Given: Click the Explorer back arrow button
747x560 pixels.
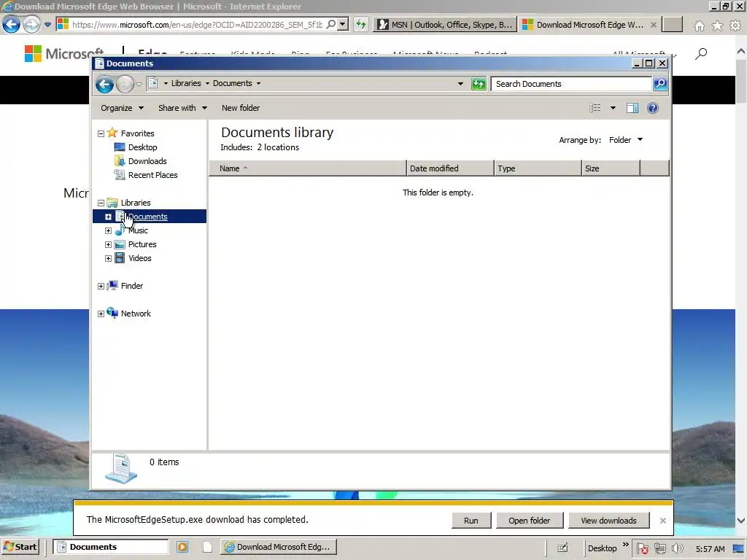Looking at the screenshot, I should pyautogui.click(x=104, y=85).
